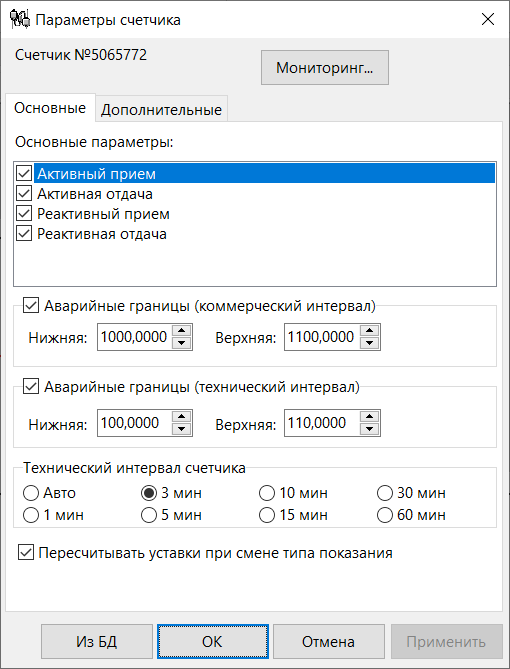Click the technical Верхняя value field 110,0000
The height and width of the screenshot is (669, 510).
click(x=322, y=423)
